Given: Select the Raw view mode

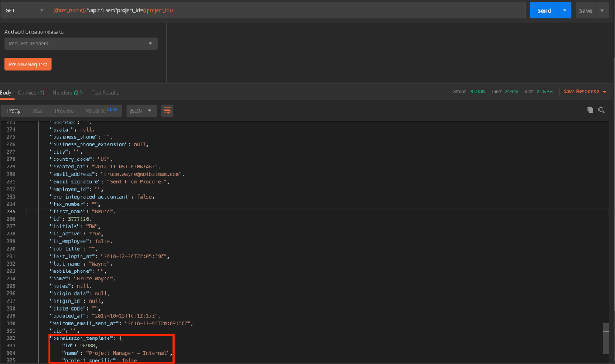Looking at the screenshot, I should tap(38, 111).
